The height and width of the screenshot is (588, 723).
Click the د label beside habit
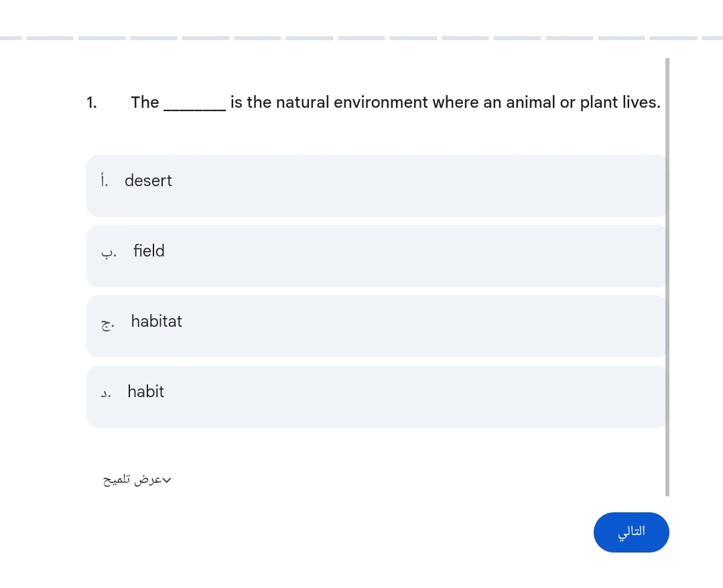pos(106,392)
